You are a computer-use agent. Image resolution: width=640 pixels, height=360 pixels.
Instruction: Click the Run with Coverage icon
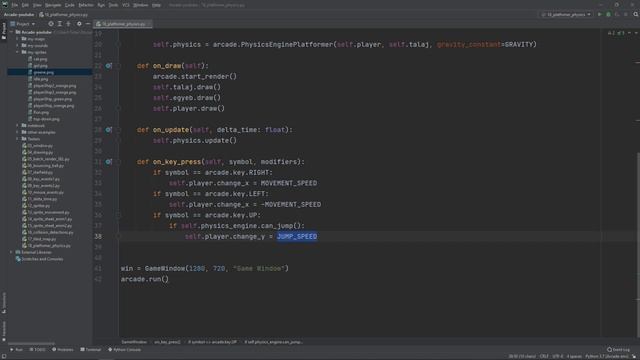pos(617,14)
